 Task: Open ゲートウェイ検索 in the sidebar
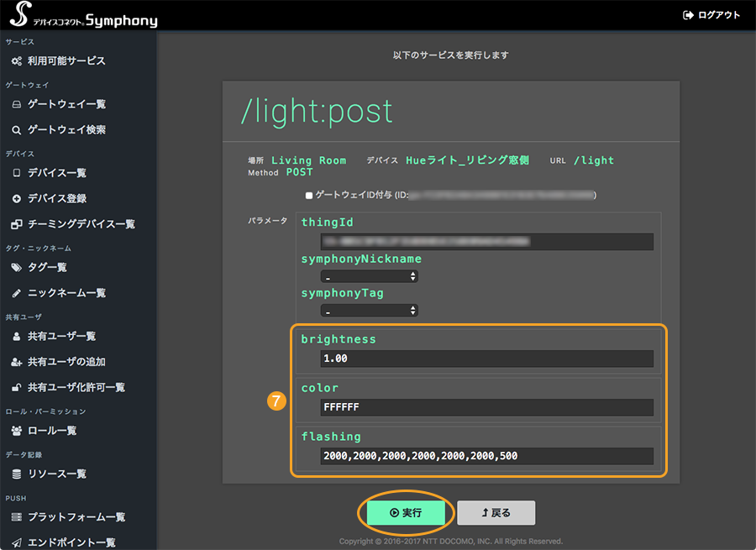pyautogui.click(x=66, y=130)
